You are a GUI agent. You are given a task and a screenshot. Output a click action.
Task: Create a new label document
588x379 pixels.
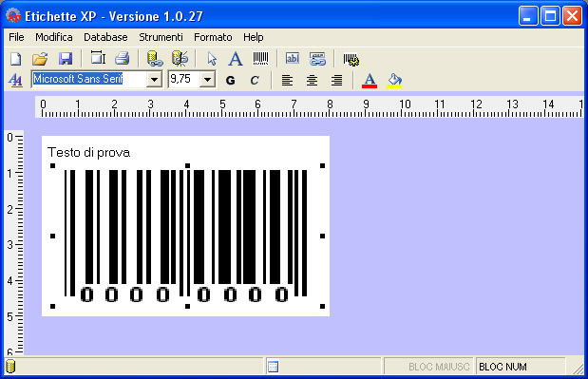point(16,59)
